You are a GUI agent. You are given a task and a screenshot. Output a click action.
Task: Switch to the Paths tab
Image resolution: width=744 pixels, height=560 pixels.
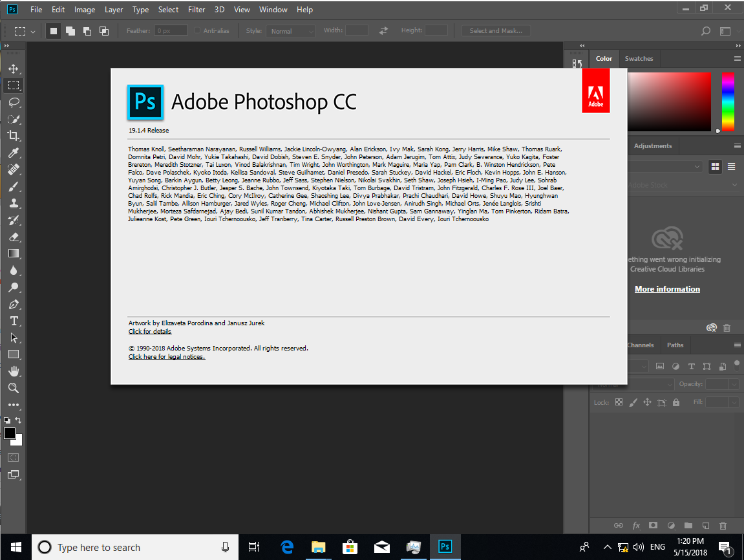point(675,345)
